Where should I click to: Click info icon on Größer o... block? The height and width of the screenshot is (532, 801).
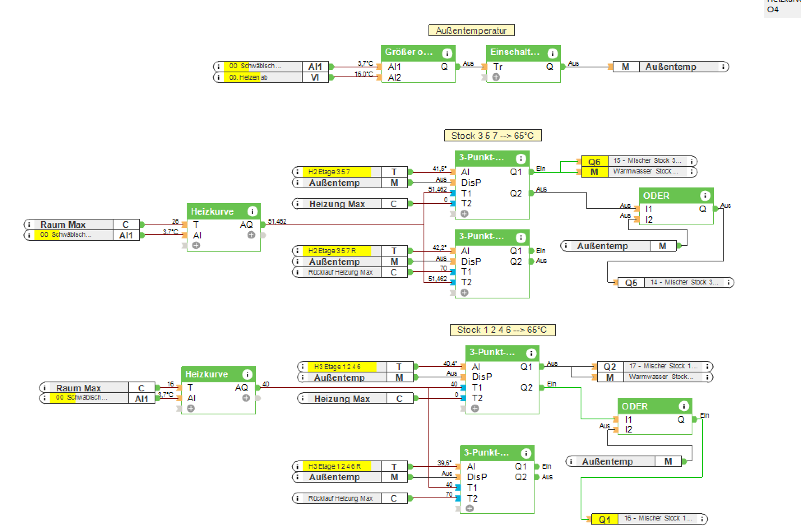(447, 53)
